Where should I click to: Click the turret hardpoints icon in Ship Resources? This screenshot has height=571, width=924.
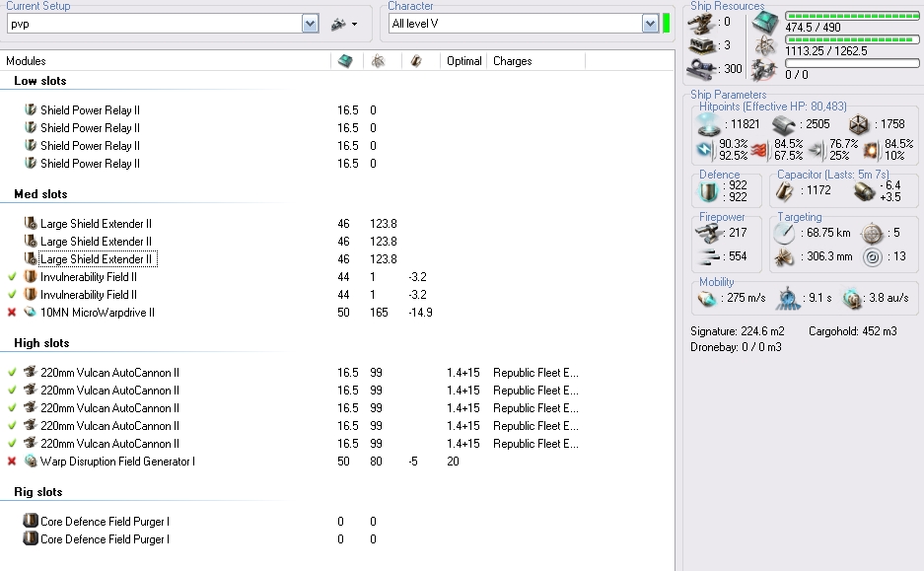coord(701,24)
